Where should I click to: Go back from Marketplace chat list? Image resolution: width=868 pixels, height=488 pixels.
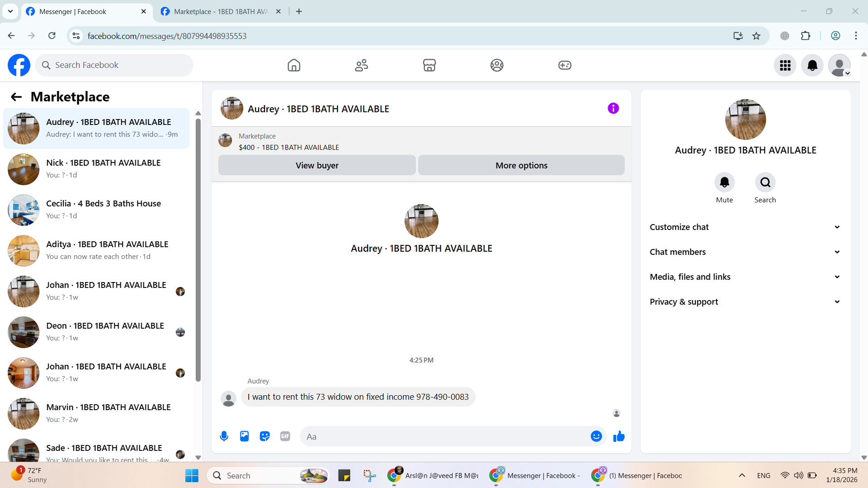16,97
